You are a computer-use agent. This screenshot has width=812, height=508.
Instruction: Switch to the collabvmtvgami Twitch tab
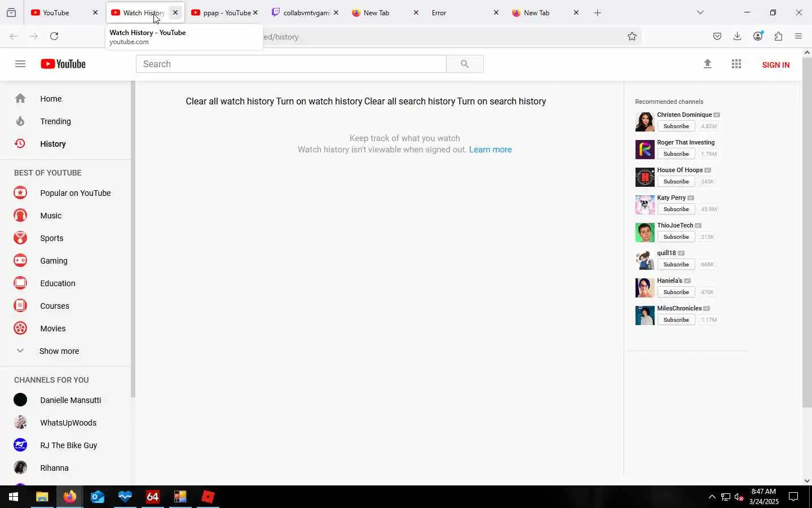coord(304,12)
